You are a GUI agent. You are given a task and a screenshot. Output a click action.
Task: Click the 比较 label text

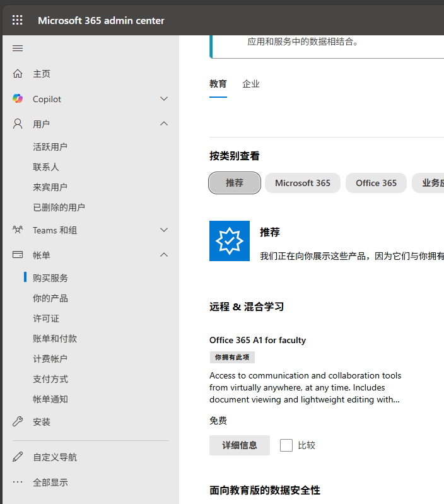point(307,445)
